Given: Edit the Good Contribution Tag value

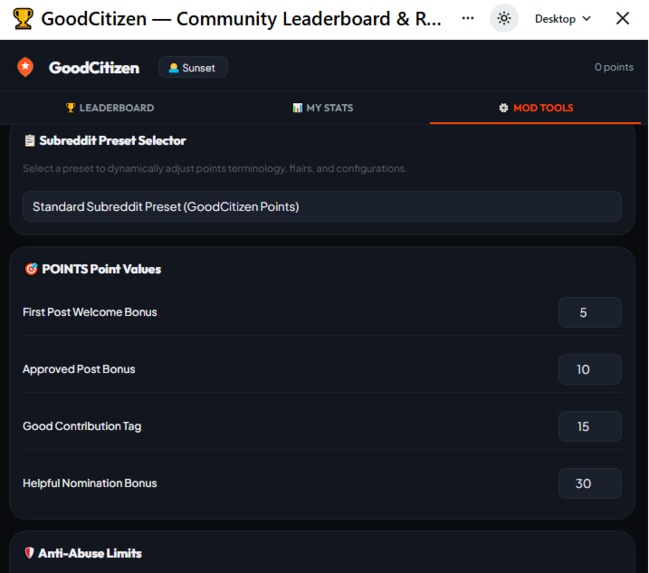Looking at the screenshot, I should [590, 426].
